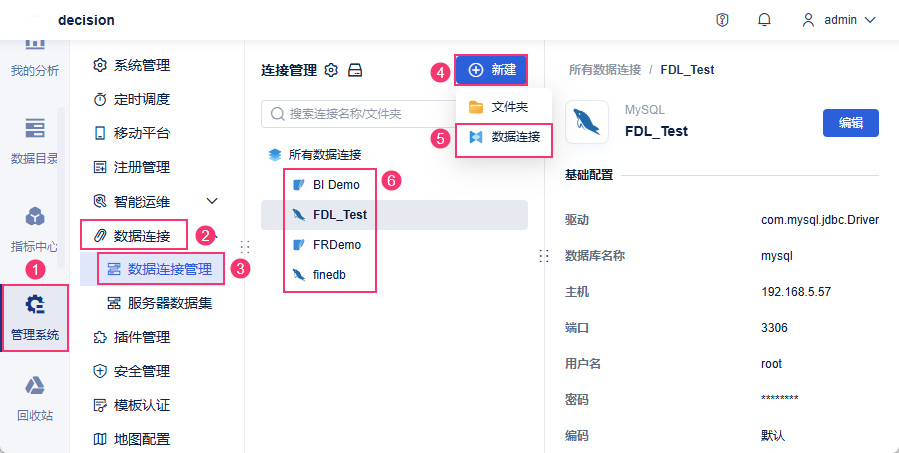This screenshot has width=899, height=453.
Task: Click the settings gear beside 连接管理
Action: click(332, 70)
